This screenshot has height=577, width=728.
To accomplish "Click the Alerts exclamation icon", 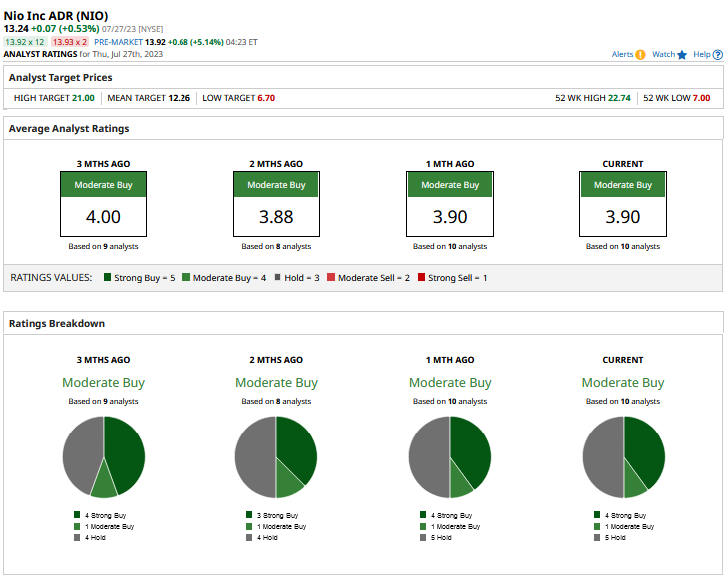I will click(x=640, y=54).
